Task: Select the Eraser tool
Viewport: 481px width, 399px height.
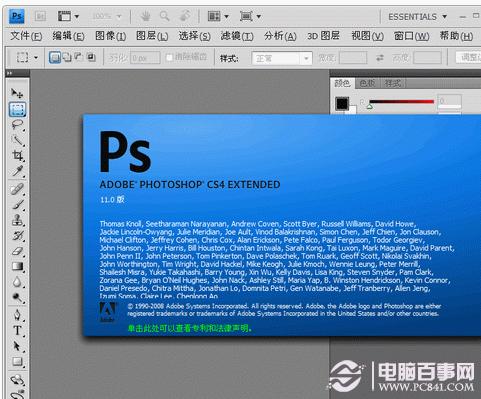Action: [x=17, y=251]
